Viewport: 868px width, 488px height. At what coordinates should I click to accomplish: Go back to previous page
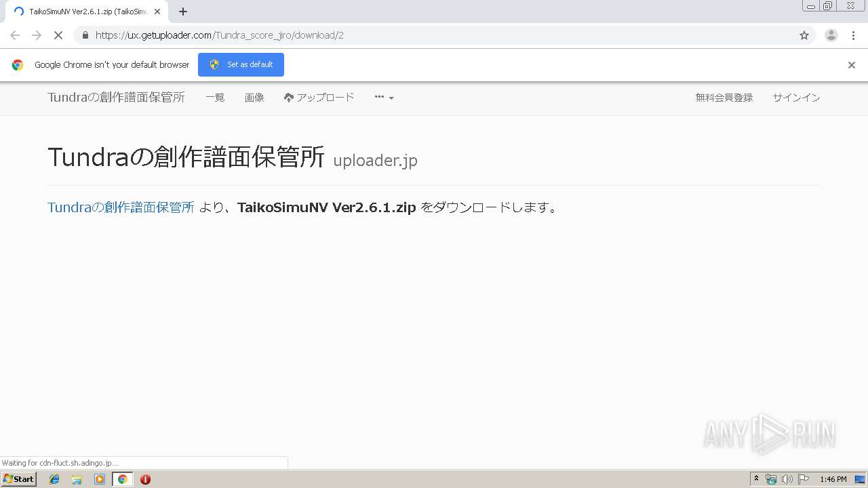(x=15, y=35)
